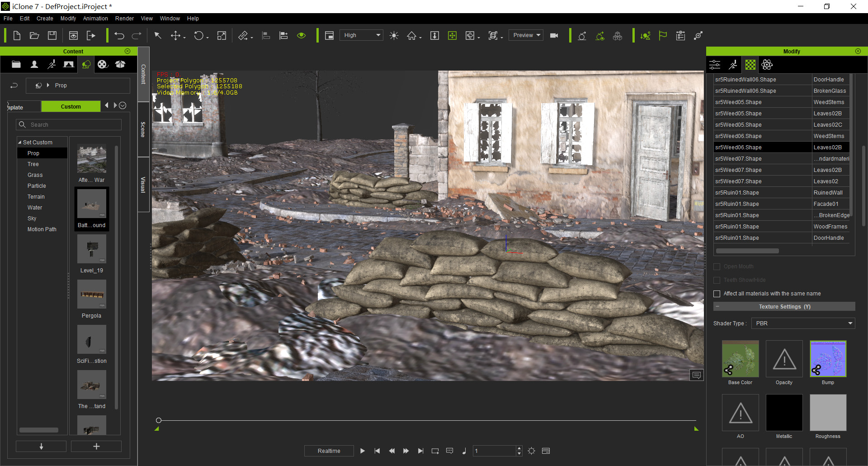
Task: Collapse the Set Custom tree node
Action: click(x=20, y=143)
